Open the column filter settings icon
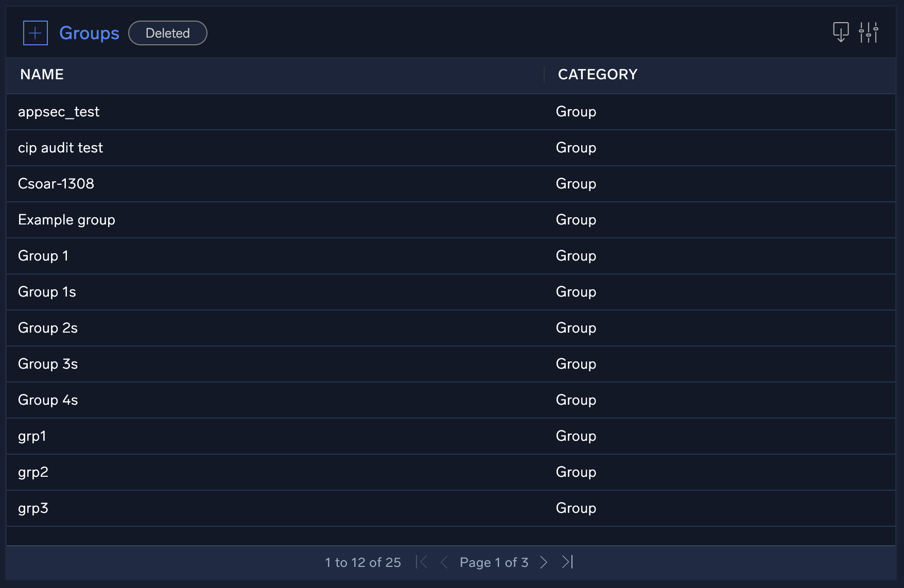 869,32
